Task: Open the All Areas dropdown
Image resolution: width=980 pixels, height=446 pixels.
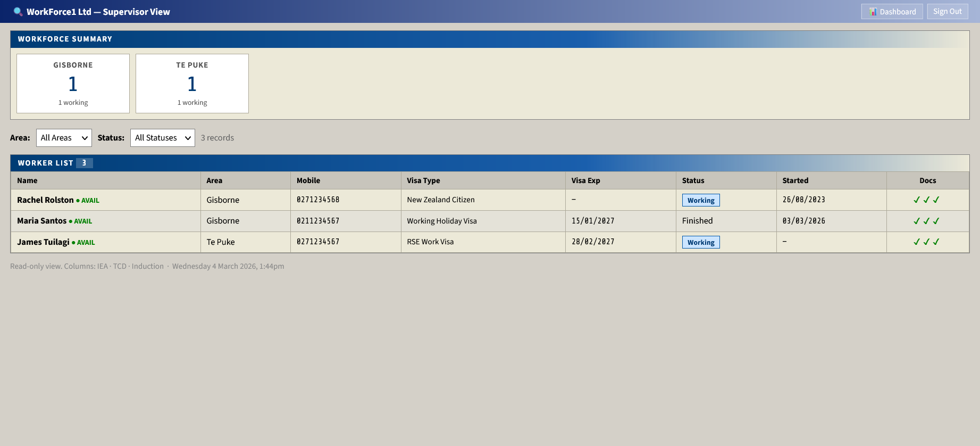Action: pos(64,138)
